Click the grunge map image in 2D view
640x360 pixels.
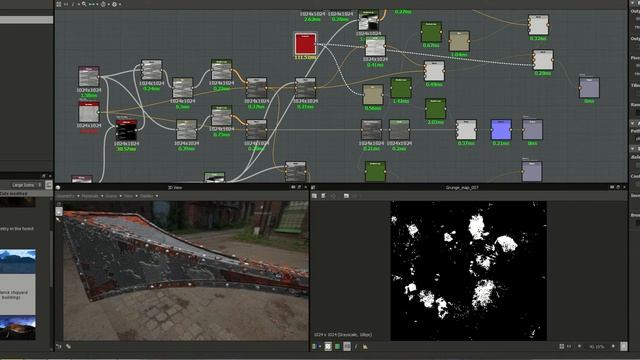[x=469, y=271]
